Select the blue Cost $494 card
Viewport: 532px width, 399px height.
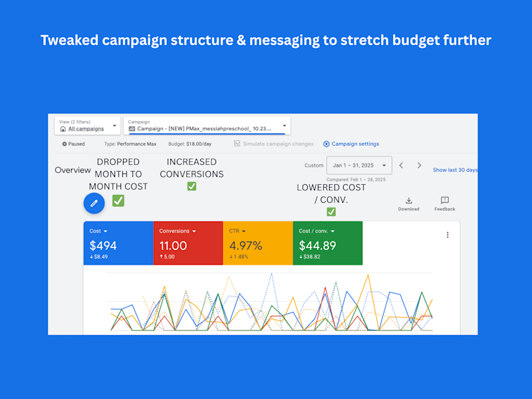coord(118,243)
